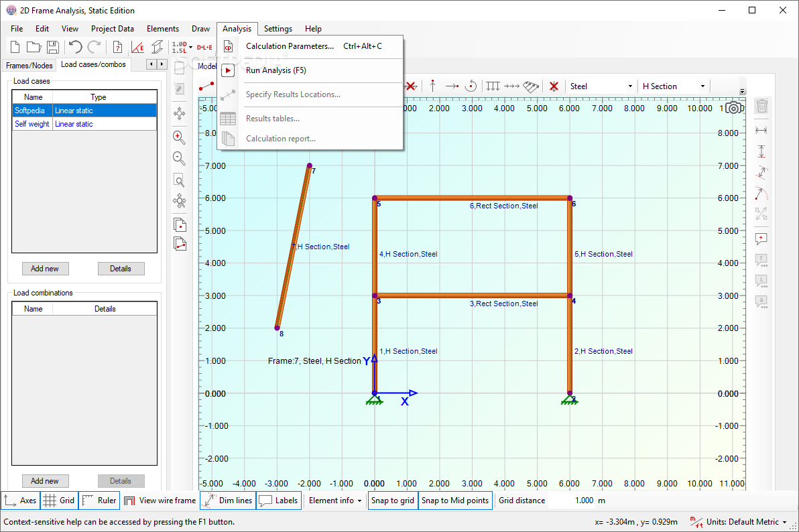The width and height of the screenshot is (799, 532).
Task: Activate the pan view arrows tool
Action: [x=180, y=114]
